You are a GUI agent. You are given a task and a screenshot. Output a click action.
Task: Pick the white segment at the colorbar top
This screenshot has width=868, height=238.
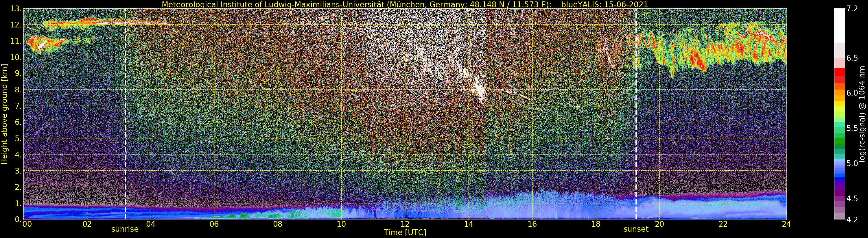[x=839, y=26]
